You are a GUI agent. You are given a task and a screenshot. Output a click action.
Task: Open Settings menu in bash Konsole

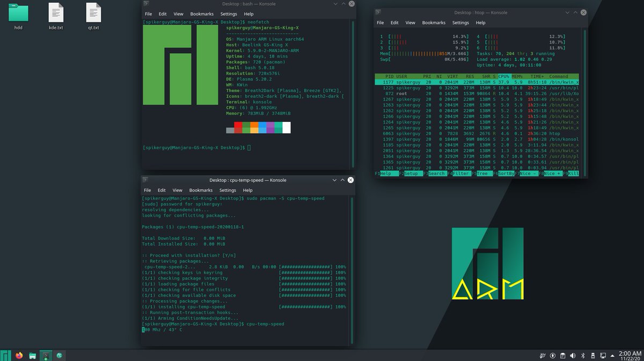(x=228, y=13)
